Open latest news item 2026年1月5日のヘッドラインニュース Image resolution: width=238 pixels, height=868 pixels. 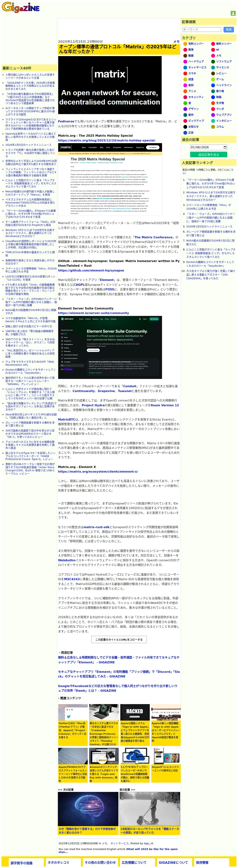point(28,145)
